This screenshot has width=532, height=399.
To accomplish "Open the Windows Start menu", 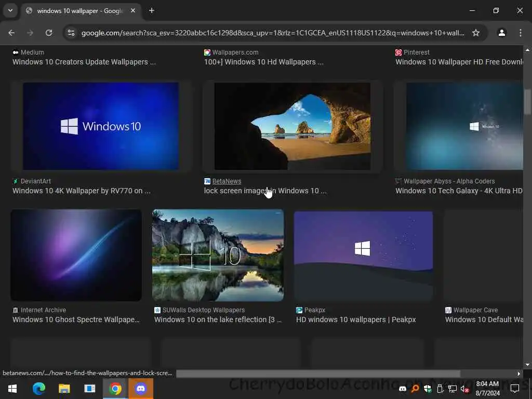I will pyautogui.click(x=12, y=389).
